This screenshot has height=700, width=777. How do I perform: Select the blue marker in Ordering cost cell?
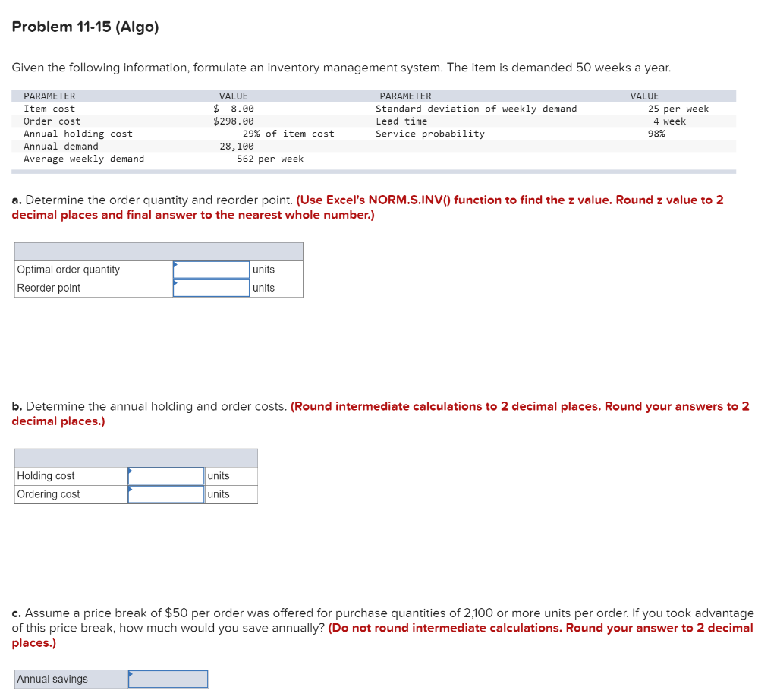tap(131, 489)
